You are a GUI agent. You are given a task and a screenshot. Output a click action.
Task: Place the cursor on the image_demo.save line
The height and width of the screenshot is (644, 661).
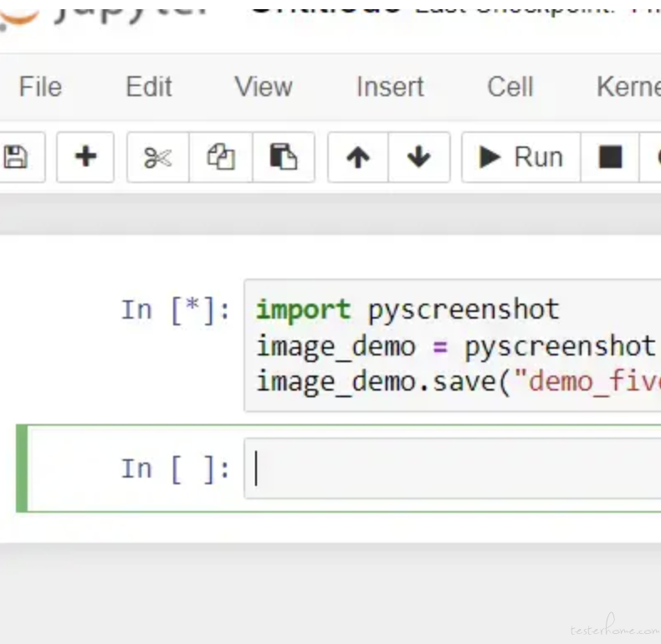click(x=459, y=382)
